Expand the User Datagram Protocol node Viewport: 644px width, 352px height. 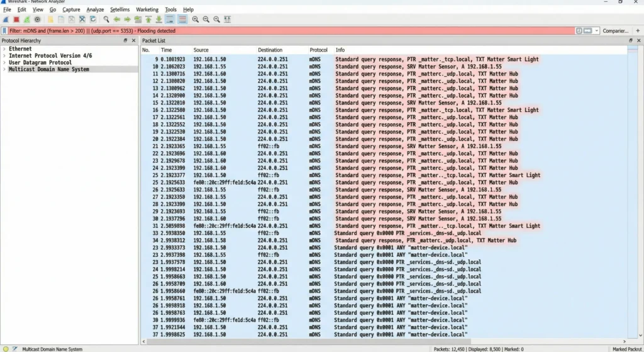(4, 62)
